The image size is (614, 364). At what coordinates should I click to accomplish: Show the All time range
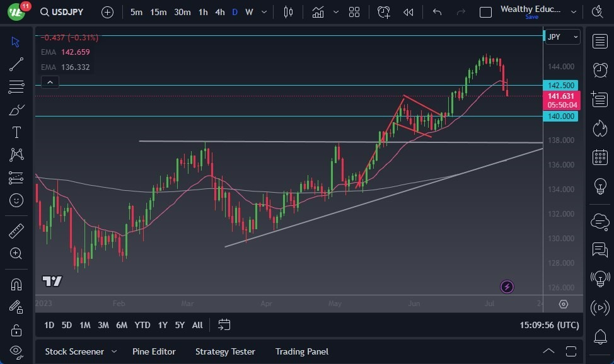(x=197, y=325)
